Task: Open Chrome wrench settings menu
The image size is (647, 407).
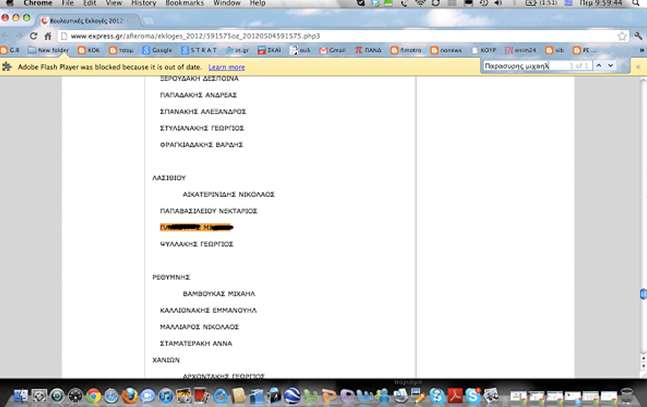Action: 636,35
